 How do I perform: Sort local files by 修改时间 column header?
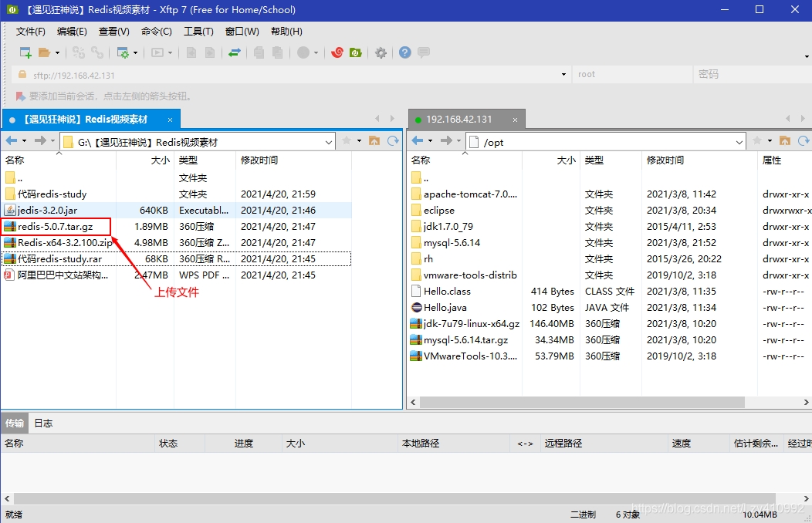(x=293, y=160)
